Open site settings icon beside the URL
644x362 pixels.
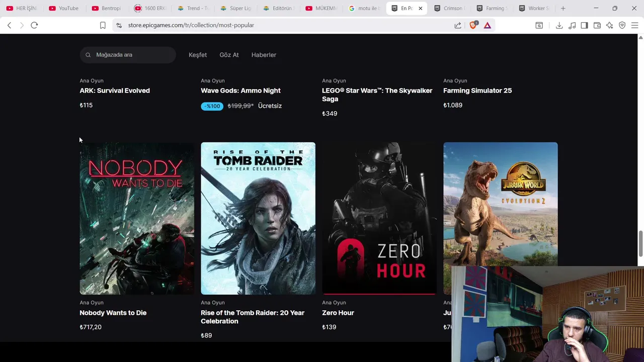[x=119, y=25]
